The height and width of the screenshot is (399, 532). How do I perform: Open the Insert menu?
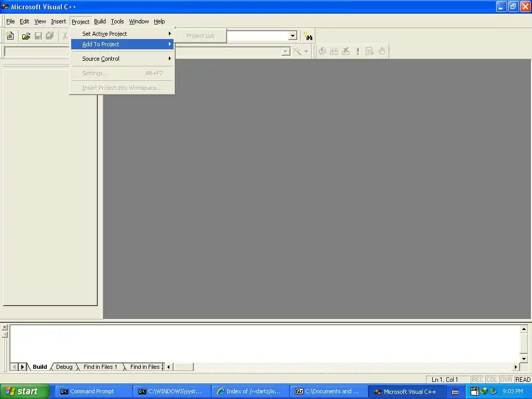[x=58, y=21]
